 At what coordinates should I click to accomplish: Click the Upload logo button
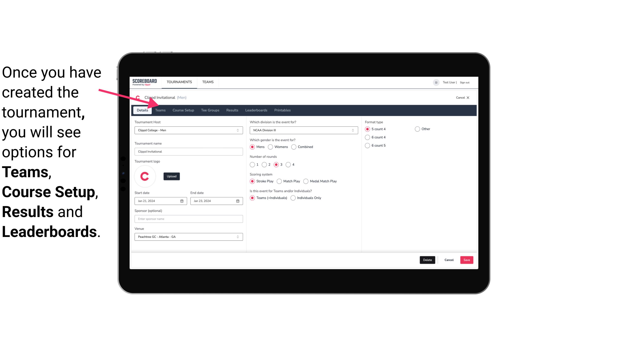point(172,176)
